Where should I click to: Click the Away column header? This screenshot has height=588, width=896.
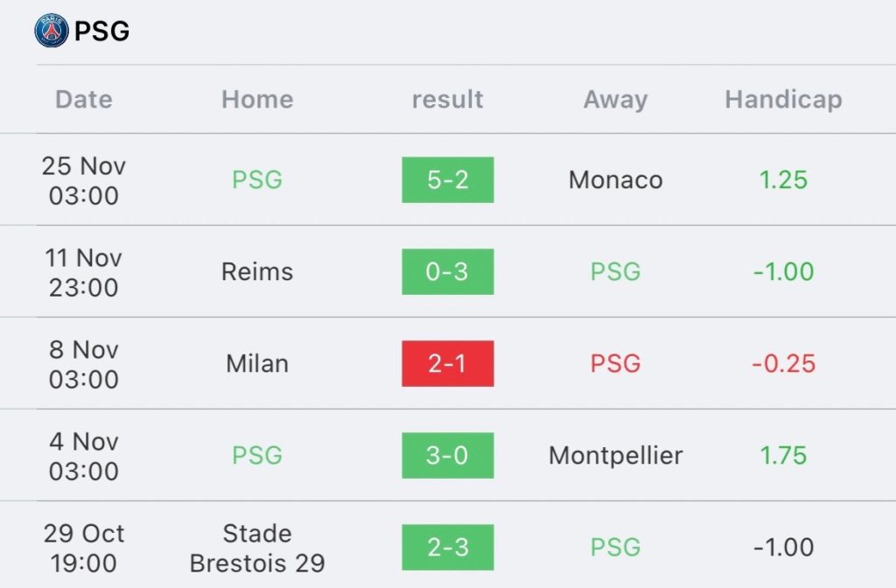pyautogui.click(x=615, y=100)
